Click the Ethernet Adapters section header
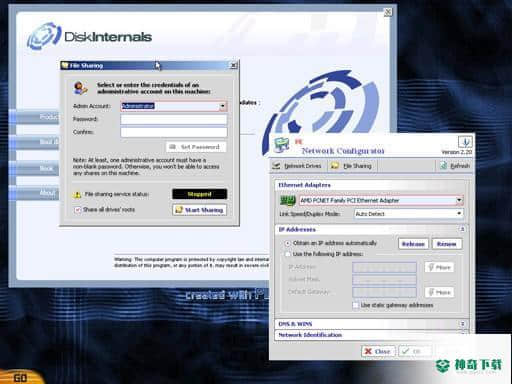Screen dimensions: 512x384 point(371,185)
